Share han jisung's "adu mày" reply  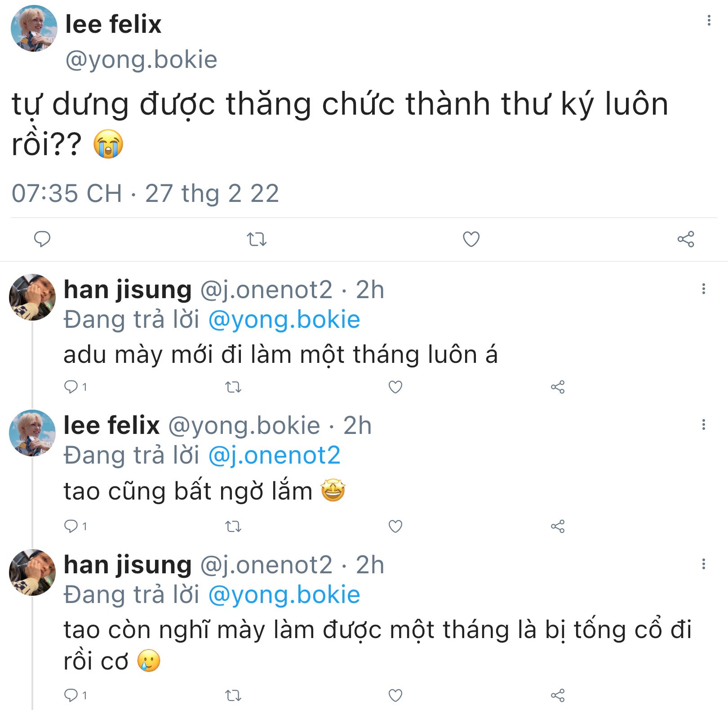pyautogui.click(x=558, y=387)
